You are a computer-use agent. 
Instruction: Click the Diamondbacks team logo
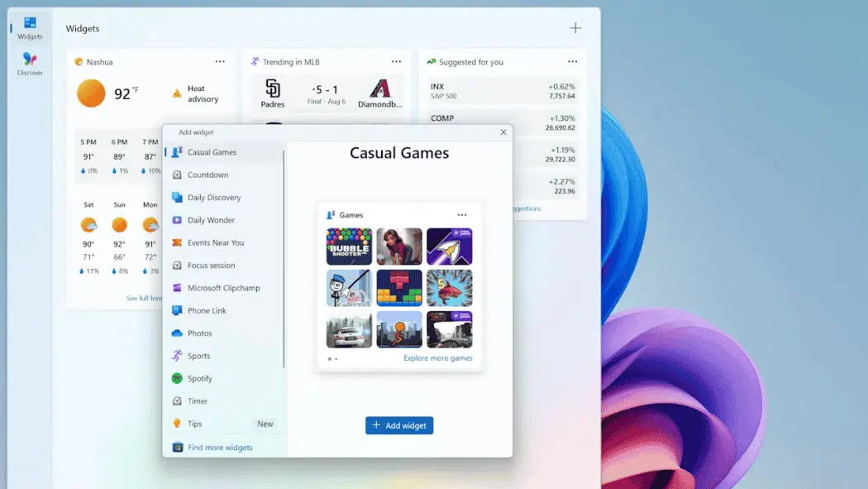pos(379,88)
